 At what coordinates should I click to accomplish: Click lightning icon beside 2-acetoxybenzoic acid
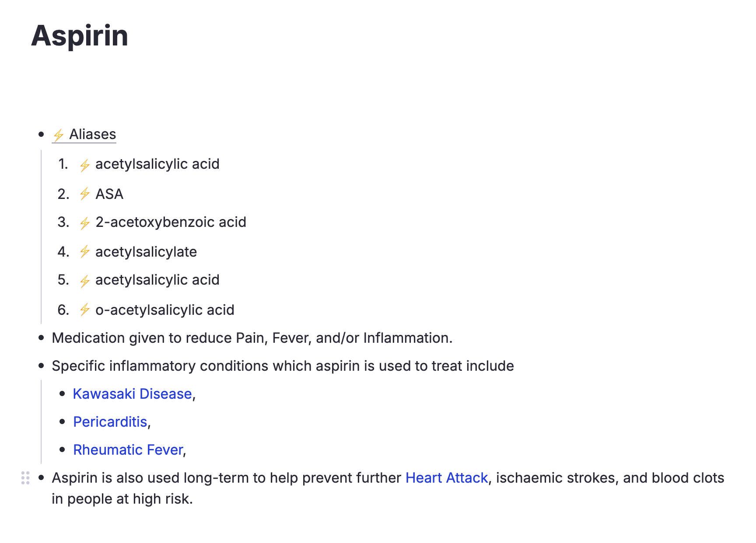[85, 223]
